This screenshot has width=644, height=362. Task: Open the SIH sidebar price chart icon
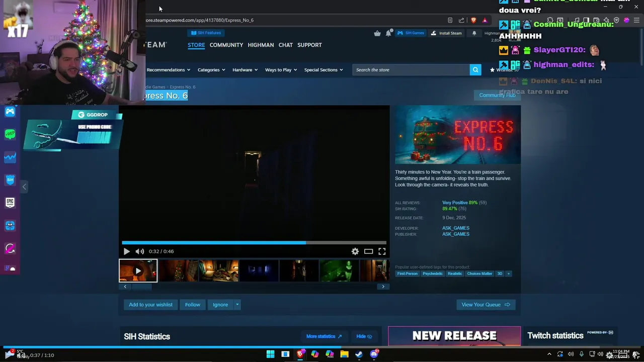(10, 157)
